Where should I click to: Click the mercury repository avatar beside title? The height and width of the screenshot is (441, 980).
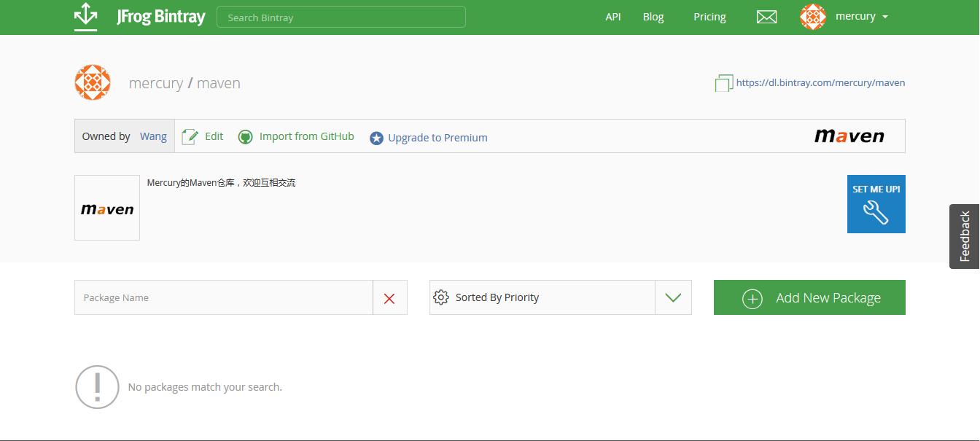[93, 82]
